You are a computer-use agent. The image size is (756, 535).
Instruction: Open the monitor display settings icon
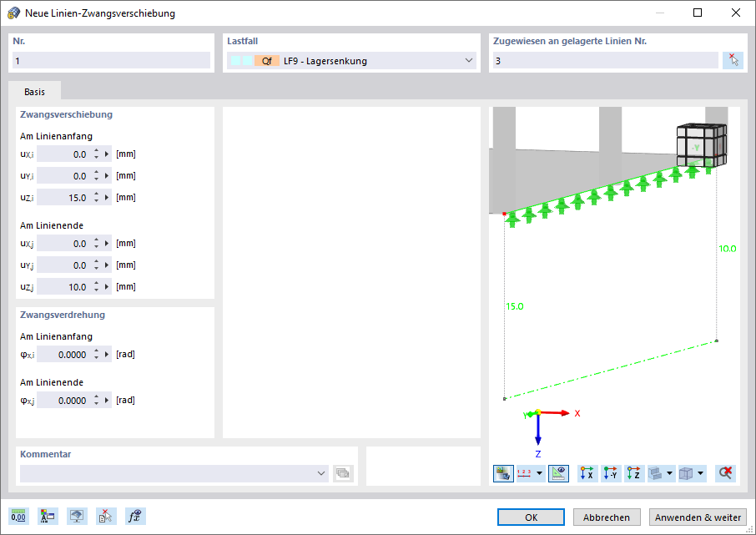(x=77, y=516)
